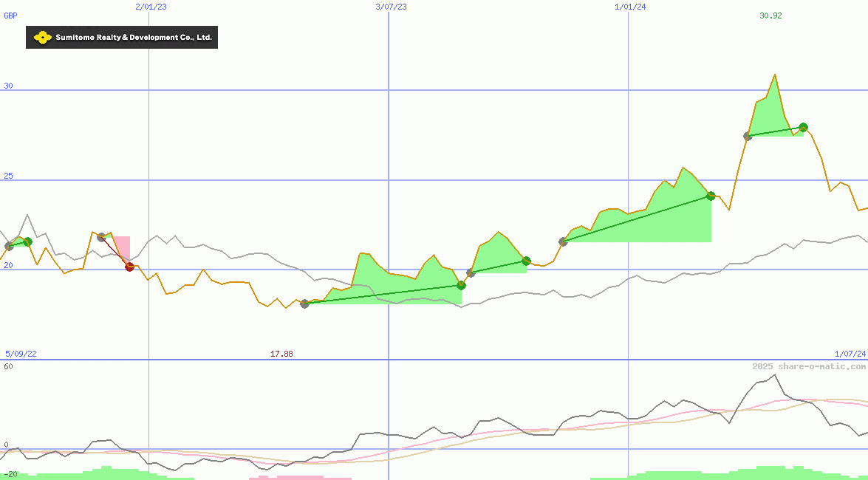This screenshot has height=480, width=868.
Task: Click the green exit marker near 28
Action: [x=804, y=127]
